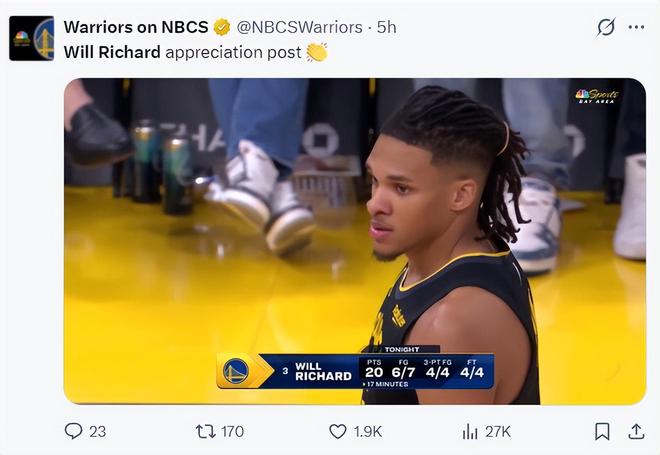
Task: Click the bold Will Richard text
Action: click(112, 51)
